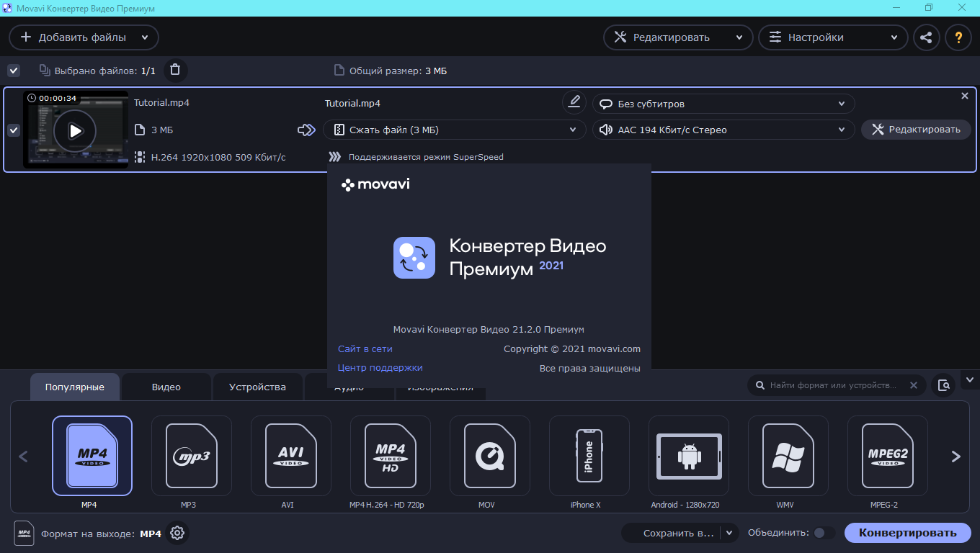
Task: Choose the WMV format preset
Action: [x=788, y=456]
